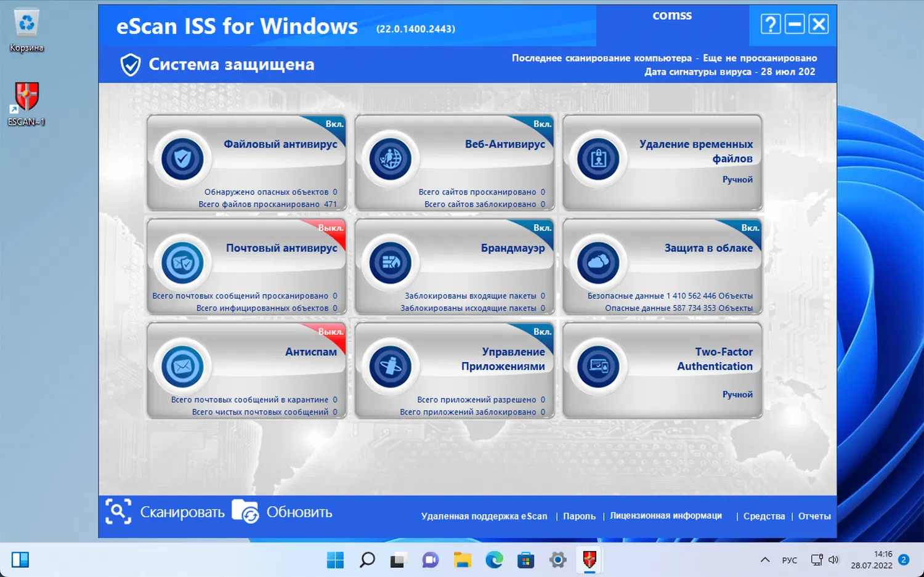The height and width of the screenshot is (577, 924).
Task: Open File Antivirus shield icon
Action: pyautogui.click(x=182, y=159)
